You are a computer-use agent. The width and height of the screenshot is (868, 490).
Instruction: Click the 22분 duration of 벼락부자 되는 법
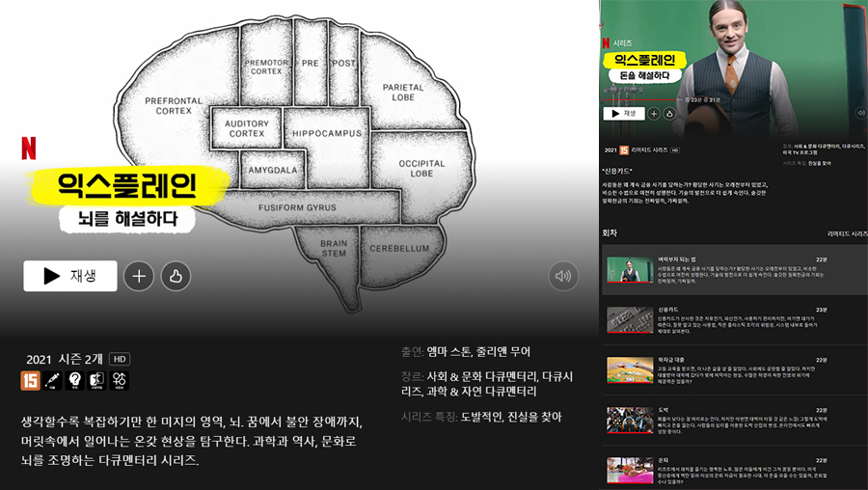821,259
